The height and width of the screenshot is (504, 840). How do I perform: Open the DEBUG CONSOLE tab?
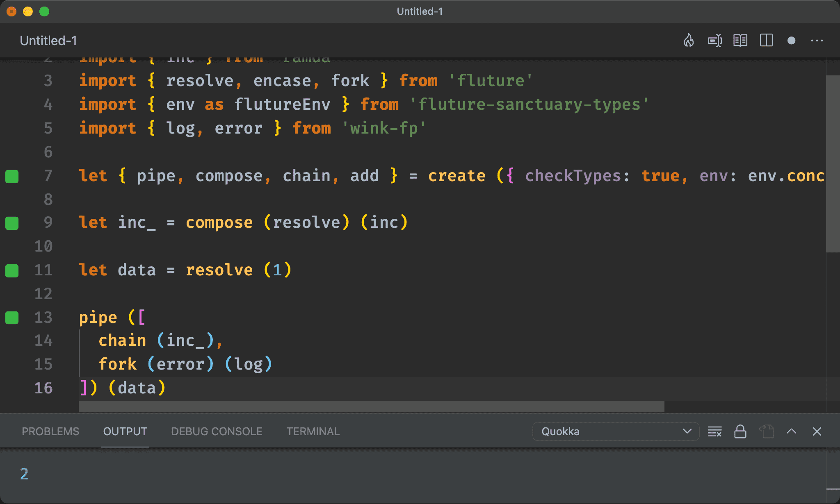tap(217, 431)
